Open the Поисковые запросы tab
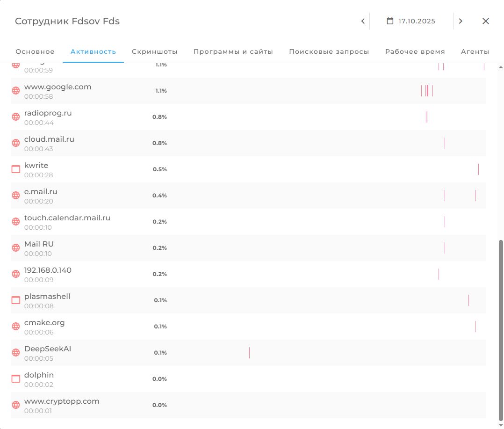The image size is (504, 429). (329, 51)
